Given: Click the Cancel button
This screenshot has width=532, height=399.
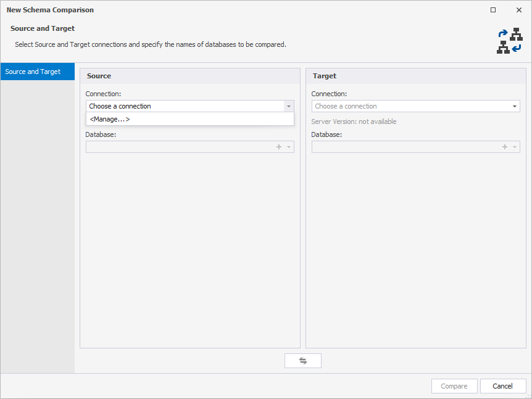Looking at the screenshot, I should coord(503,386).
